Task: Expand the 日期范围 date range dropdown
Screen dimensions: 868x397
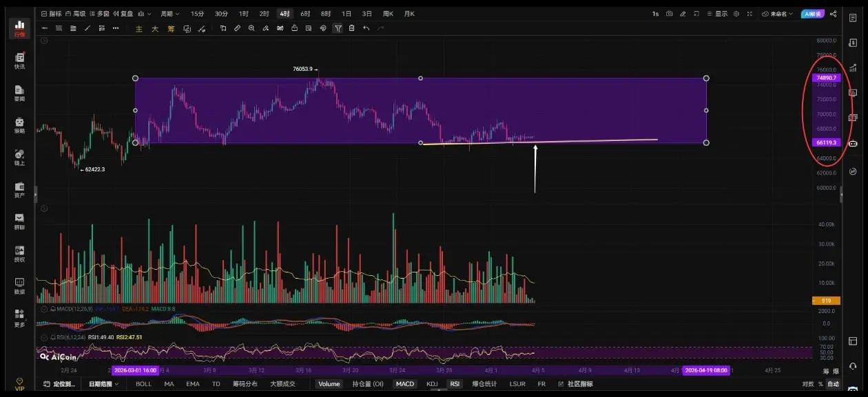Action: (103, 384)
